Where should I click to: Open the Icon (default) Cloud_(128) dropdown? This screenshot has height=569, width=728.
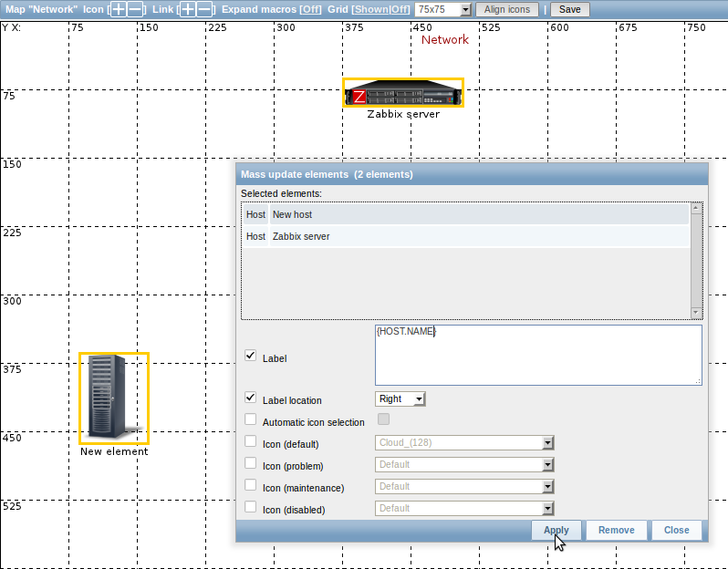tap(464, 443)
